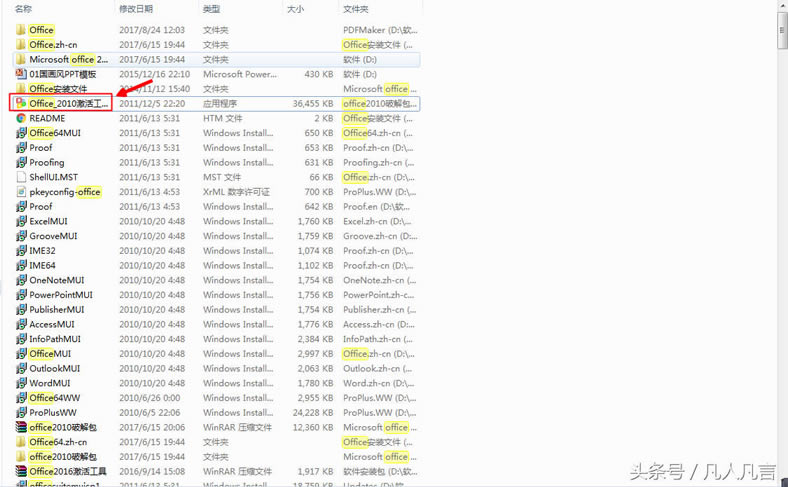
Task: Click the ExcelMUI installer icon
Action: point(21,221)
